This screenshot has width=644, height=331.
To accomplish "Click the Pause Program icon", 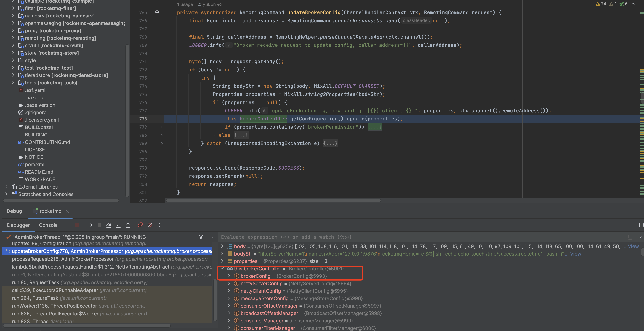I will 99,225.
